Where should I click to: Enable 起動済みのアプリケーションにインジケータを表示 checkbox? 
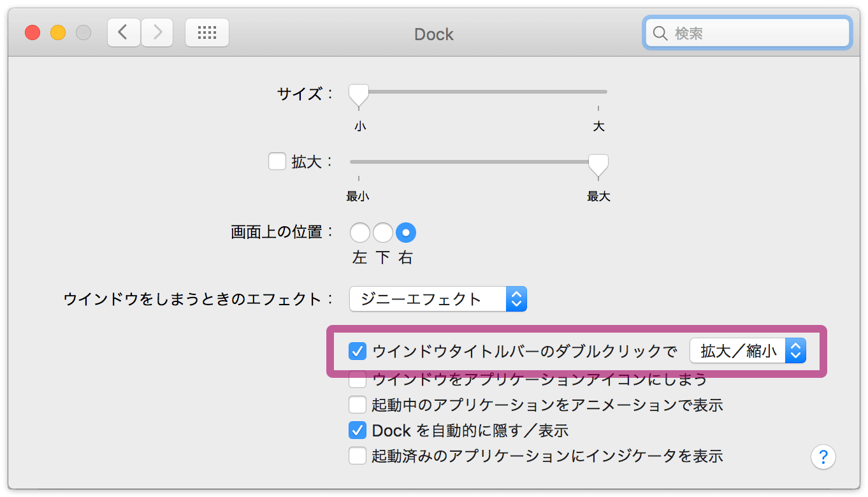tap(358, 456)
